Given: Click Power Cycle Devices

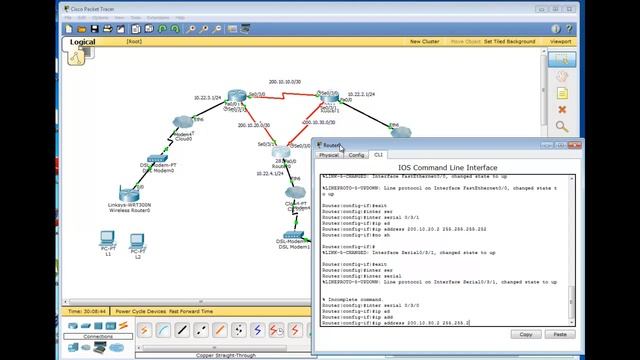Looking at the screenshot, I should point(140,311).
